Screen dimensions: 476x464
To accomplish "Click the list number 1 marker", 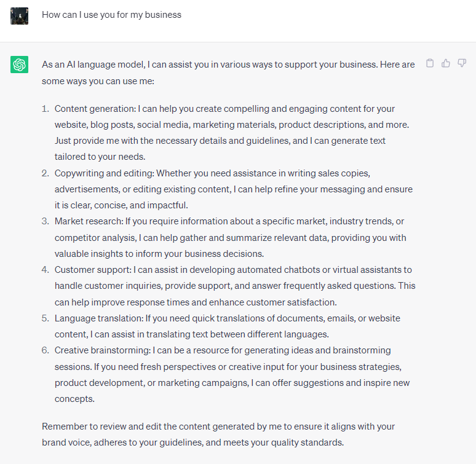I will (45, 109).
